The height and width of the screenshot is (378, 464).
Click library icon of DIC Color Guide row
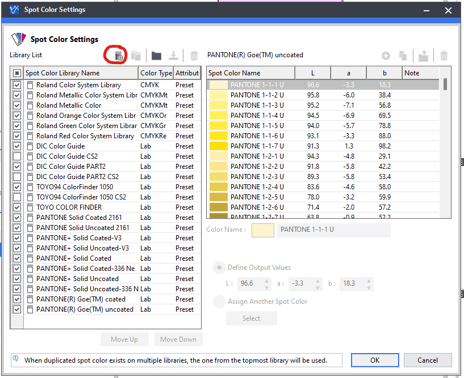pos(30,146)
